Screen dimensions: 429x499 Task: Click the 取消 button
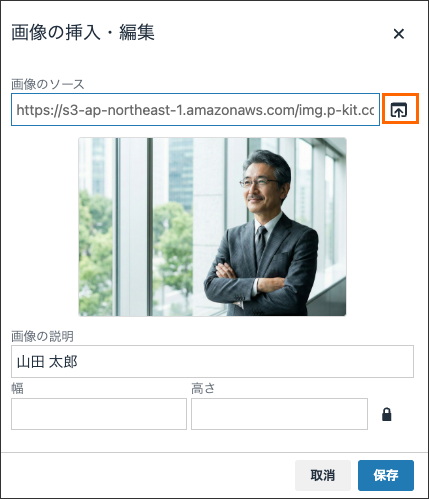point(323,475)
